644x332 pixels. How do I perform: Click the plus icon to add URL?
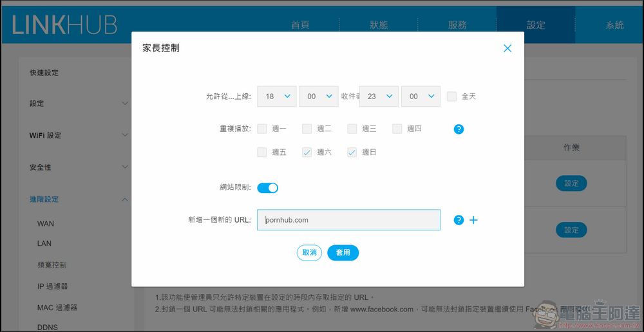tap(473, 220)
